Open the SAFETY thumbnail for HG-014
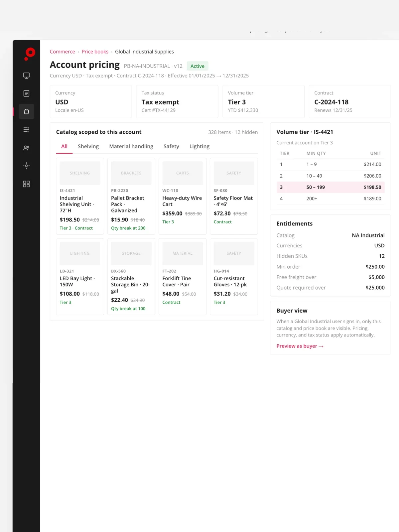 point(234,253)
